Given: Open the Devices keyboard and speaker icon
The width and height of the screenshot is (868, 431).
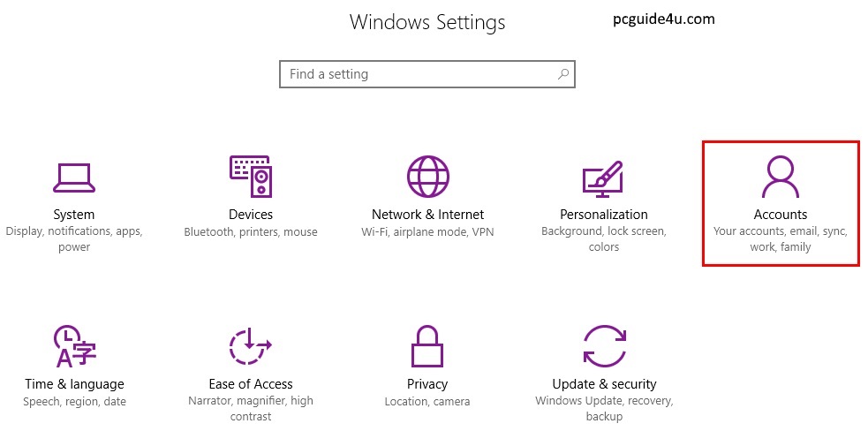Looking at the screenshot, I should (x=251, y=177).
